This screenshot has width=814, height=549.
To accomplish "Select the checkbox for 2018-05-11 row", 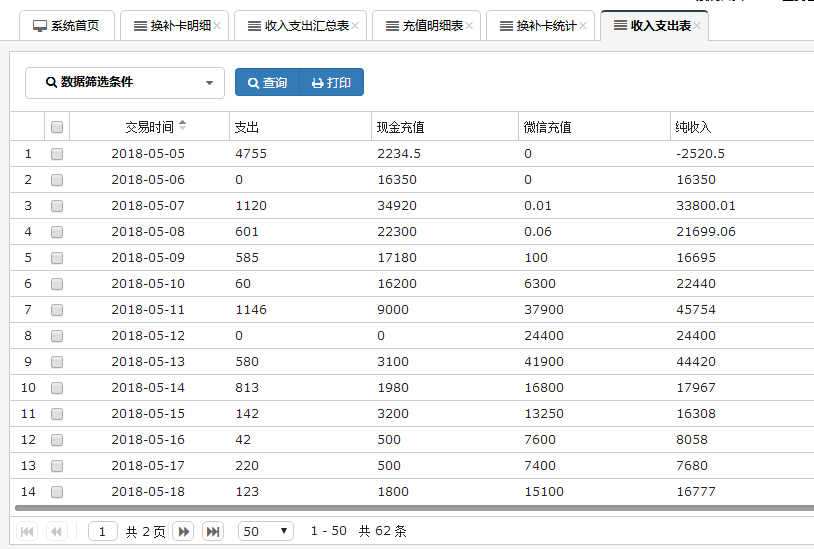I will [57, 310].
